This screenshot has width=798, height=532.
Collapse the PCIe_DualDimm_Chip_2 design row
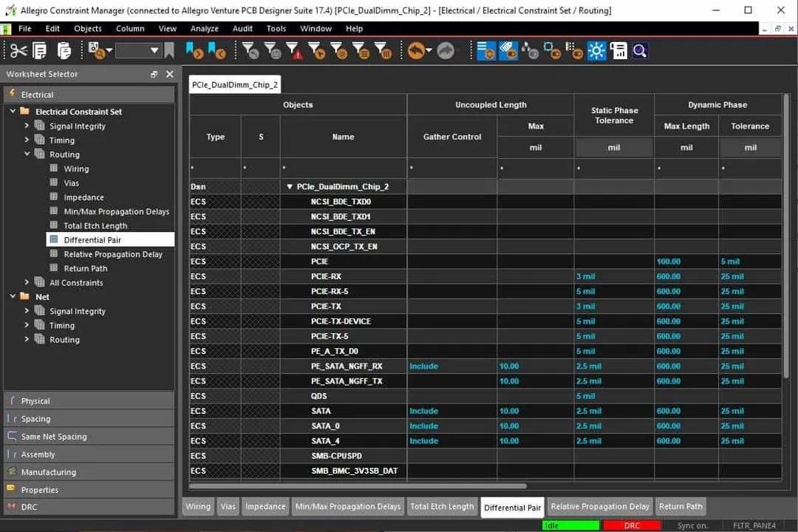[x=290, y=187]
